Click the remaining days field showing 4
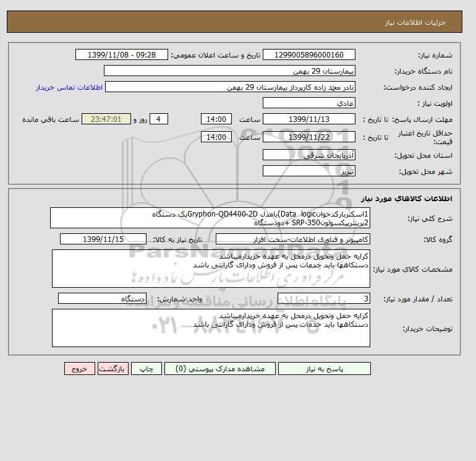 click(x=158, y=119)
